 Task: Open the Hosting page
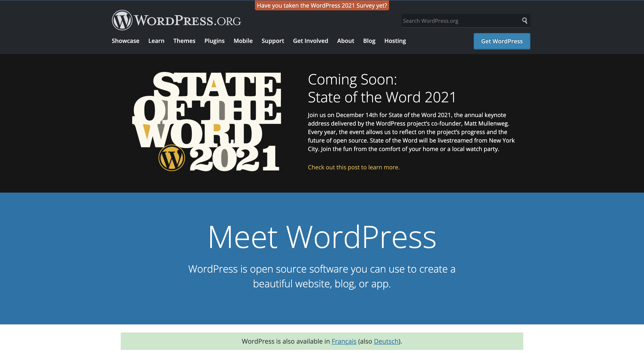click(x=395, y=41)
